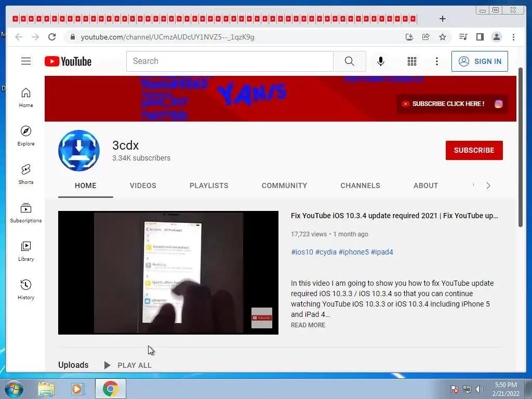
Task: Click the YouTube logo
Action: pyautogui.click(x=68, y=61)
